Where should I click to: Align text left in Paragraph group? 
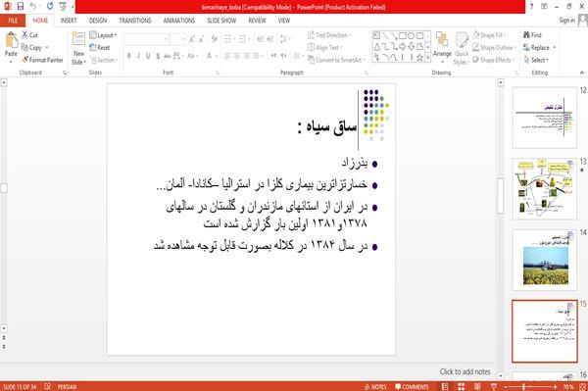click(227, 56)
